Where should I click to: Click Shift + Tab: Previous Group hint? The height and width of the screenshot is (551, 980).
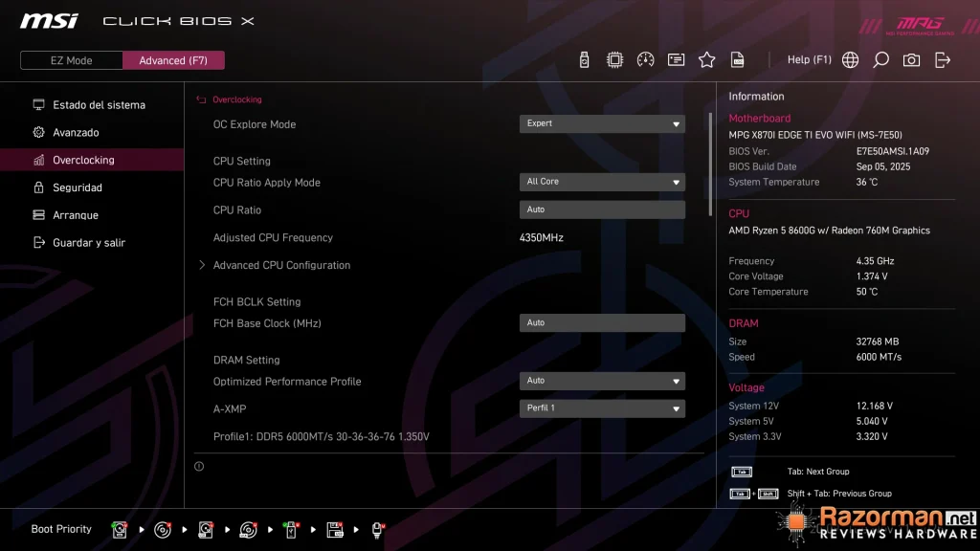coord(839,494)
